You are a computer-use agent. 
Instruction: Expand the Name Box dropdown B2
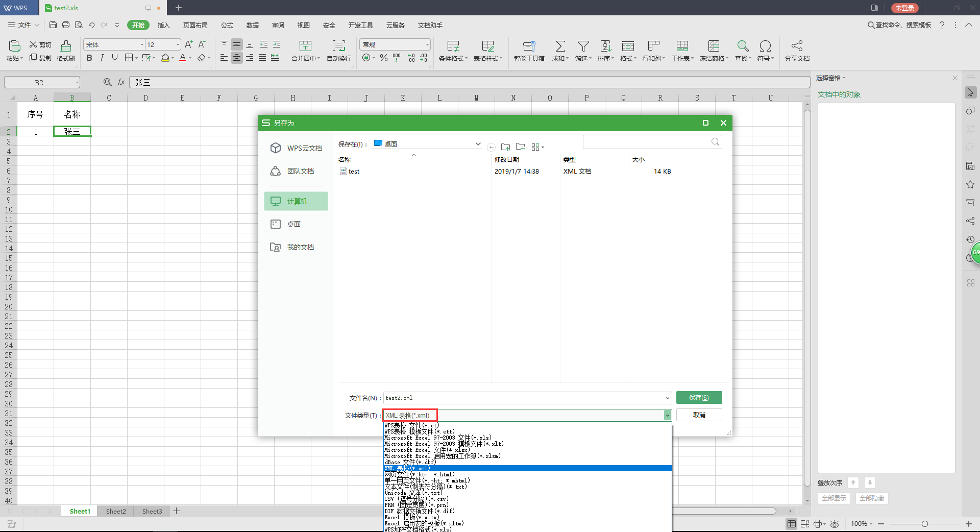coord(77,82)
